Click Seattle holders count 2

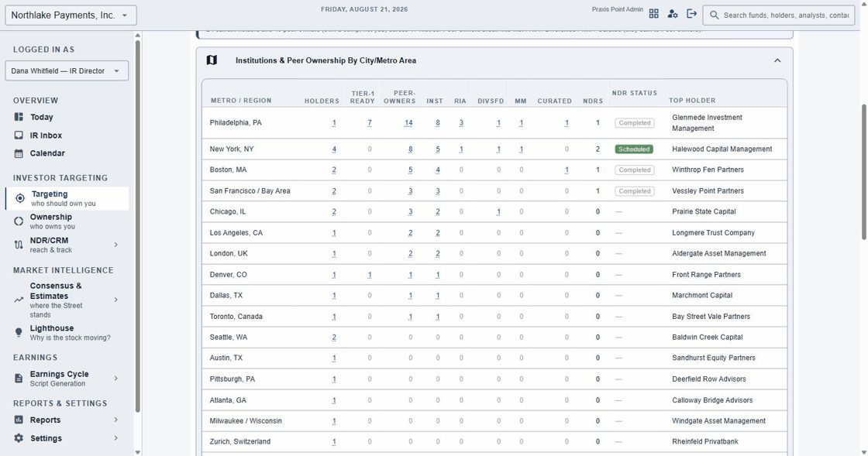[334, 338]
